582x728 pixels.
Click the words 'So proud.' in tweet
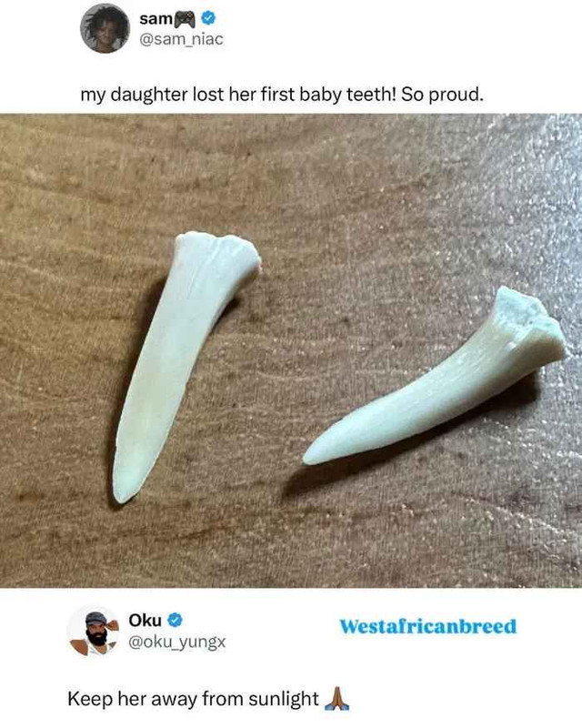pos(442,95)
